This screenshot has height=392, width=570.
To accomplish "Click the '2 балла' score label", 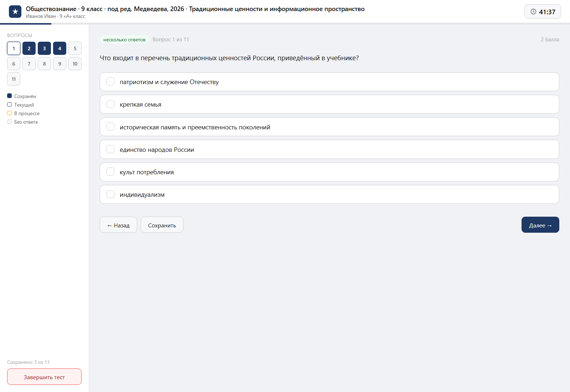I will click(550, 40).
